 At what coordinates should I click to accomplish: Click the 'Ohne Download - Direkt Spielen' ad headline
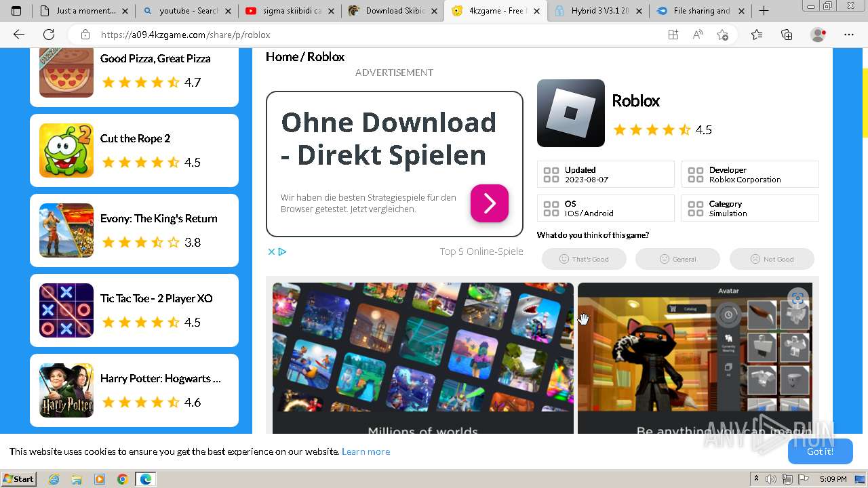(x=389, y=139)
